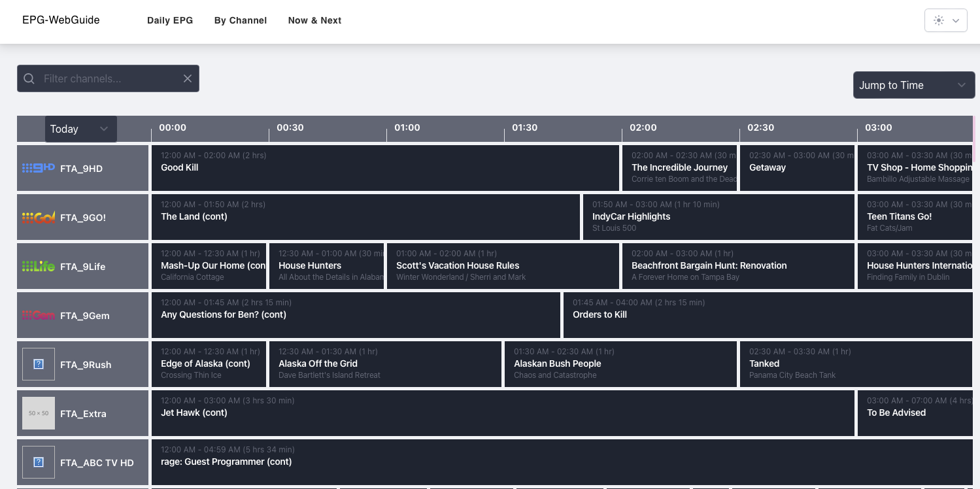Select the FTA_Extra channel name

click(x=83, y=414)
